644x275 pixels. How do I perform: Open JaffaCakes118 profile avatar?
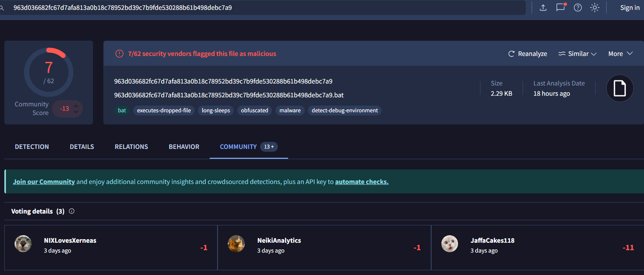(450, 243)
